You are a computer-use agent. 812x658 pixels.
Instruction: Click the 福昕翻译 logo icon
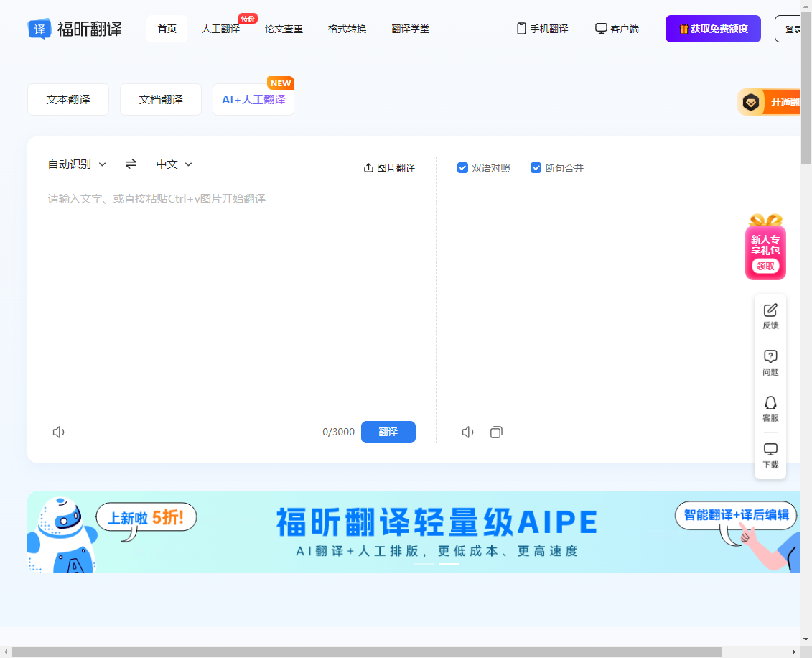pos(40,29)
